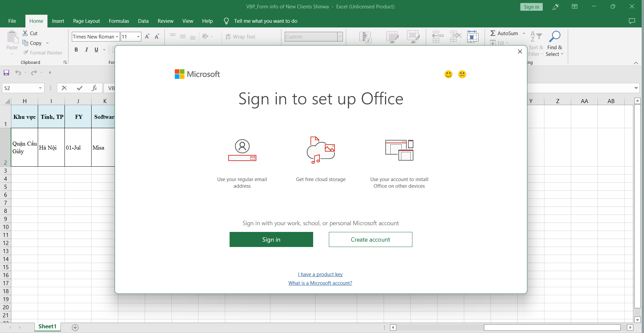Click the Increase Font Size icon

tap(147, 37)
